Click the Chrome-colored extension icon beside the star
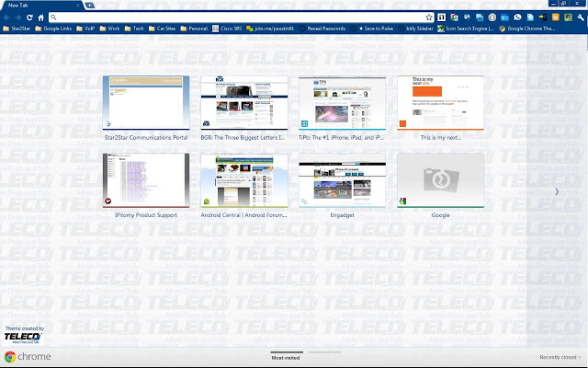Viewport: 588px width, 368px height. pos(455,17)
